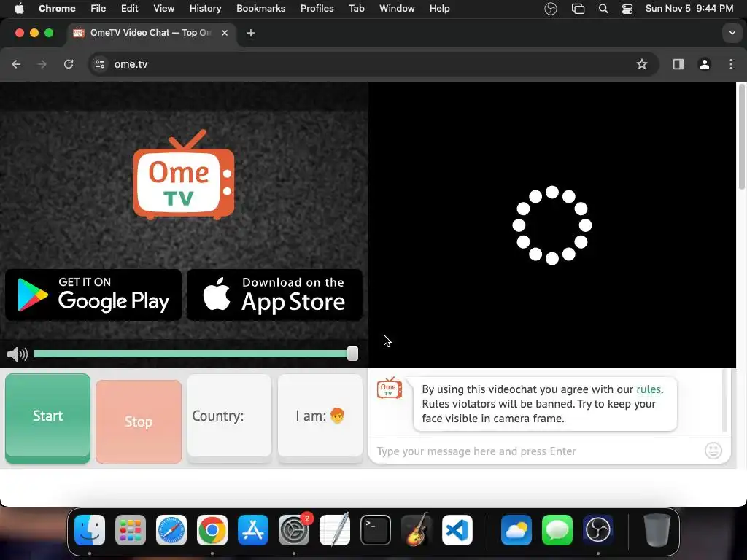Bookmark this page with the star icon
This screenshot has height=560, width=747.
click(642, 64)
